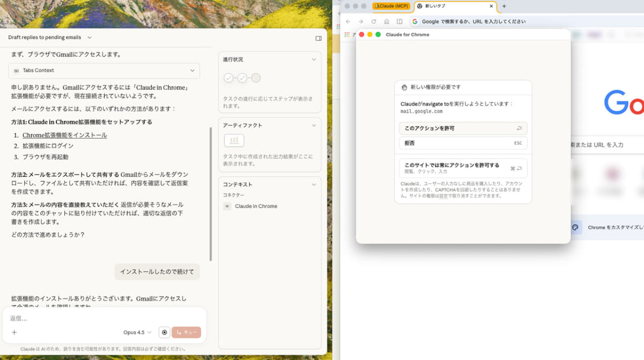
Task: Click the インストールしたので続けて suggestion button
Action: 157,272
